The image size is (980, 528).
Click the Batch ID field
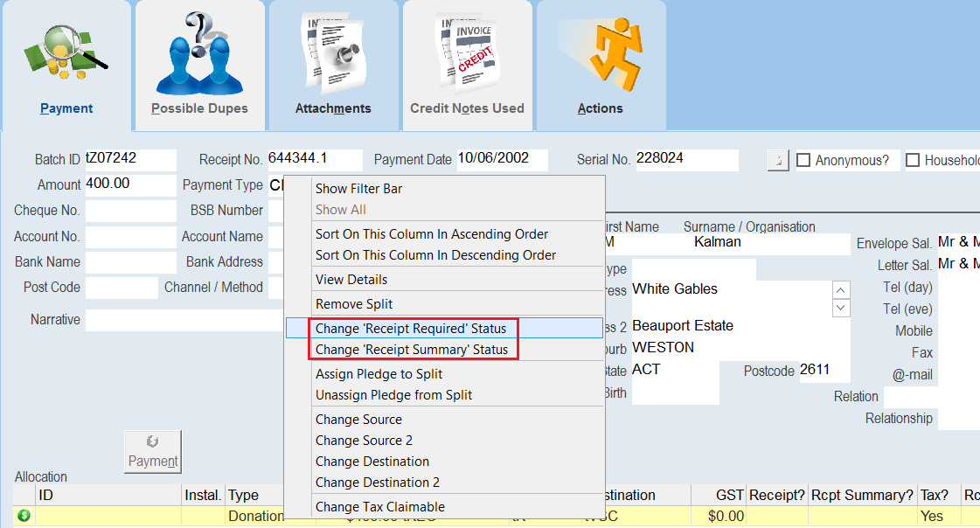tap(130, 159)
